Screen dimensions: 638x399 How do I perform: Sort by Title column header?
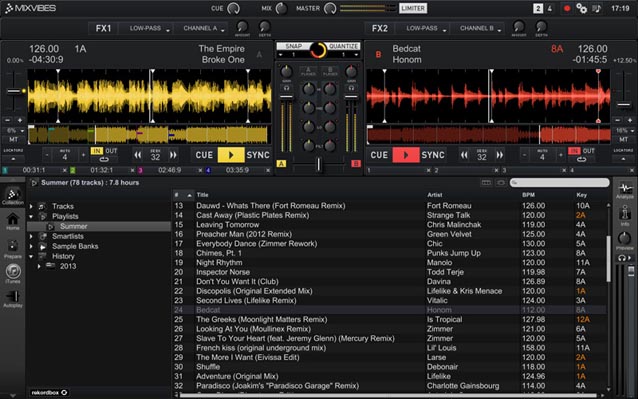(202, 195)
